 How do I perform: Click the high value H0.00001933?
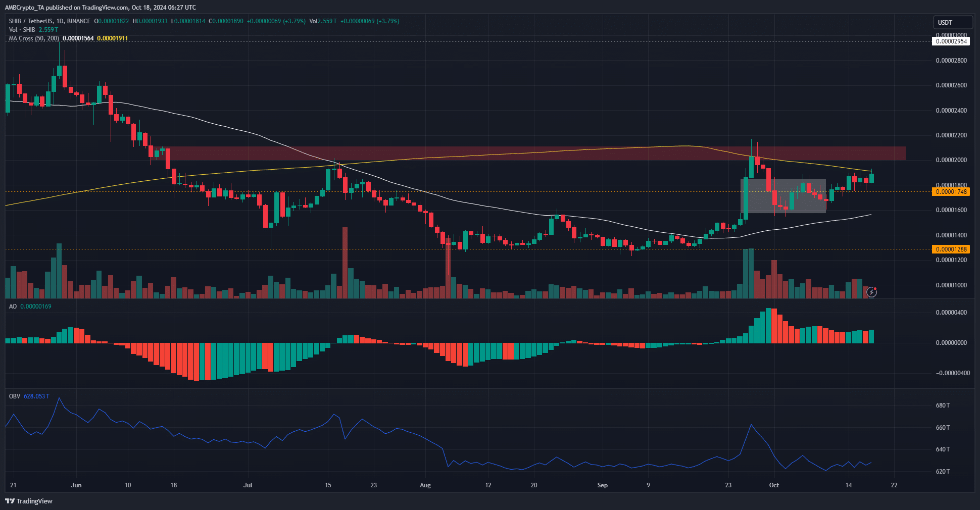point(150,21)
